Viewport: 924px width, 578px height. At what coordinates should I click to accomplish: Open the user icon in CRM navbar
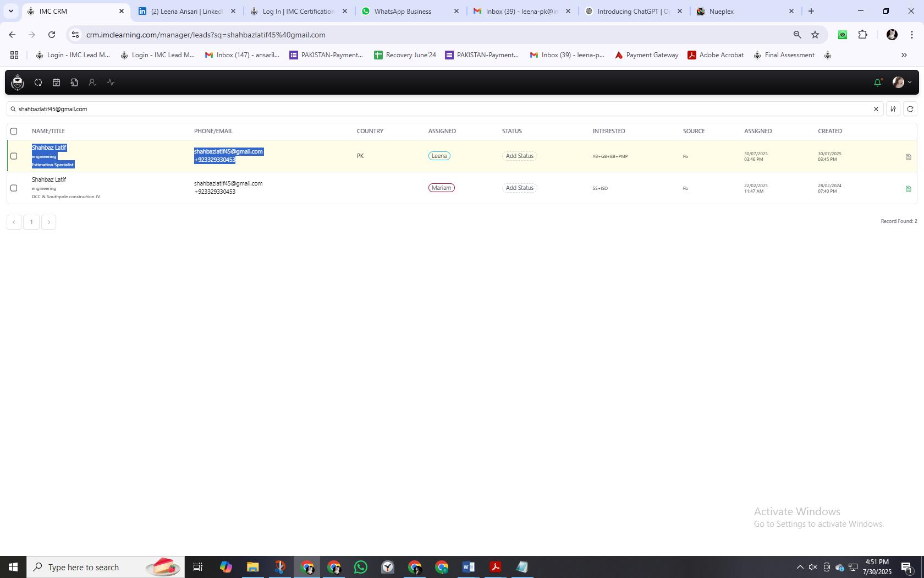(x=92, y=82)
